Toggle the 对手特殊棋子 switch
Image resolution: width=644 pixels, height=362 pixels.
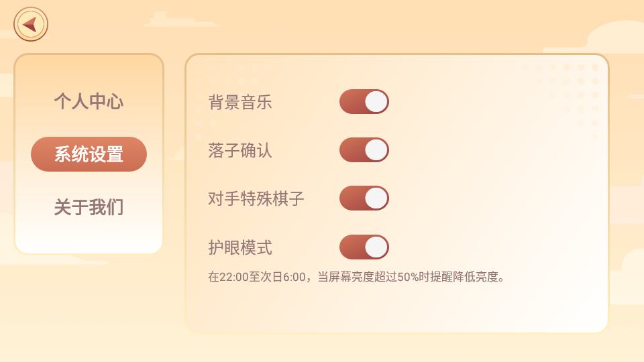tap(364, 198)
